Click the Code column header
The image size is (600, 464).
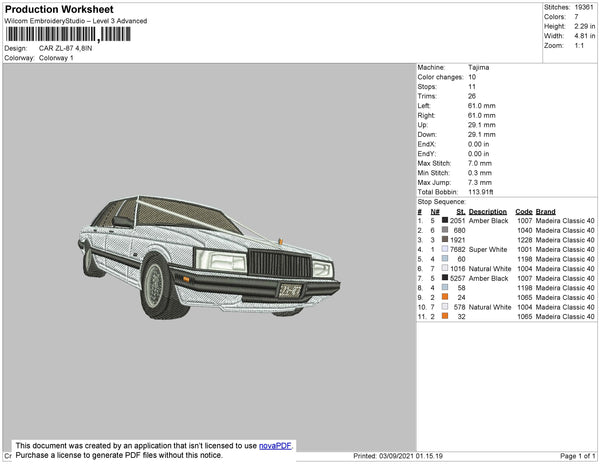[x=523, y=211]
